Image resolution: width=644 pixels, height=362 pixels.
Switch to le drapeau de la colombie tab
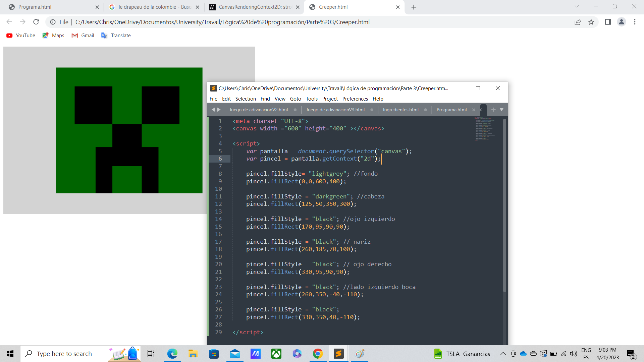point(154,7)
